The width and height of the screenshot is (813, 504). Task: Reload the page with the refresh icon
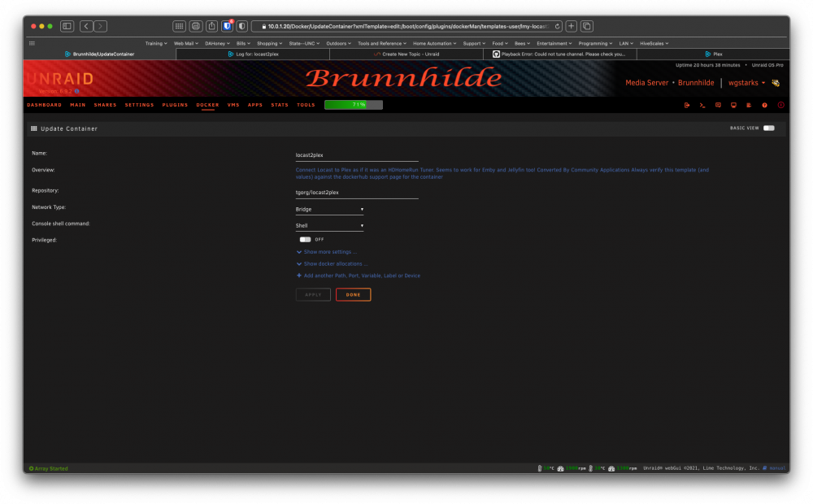[558, 27]
